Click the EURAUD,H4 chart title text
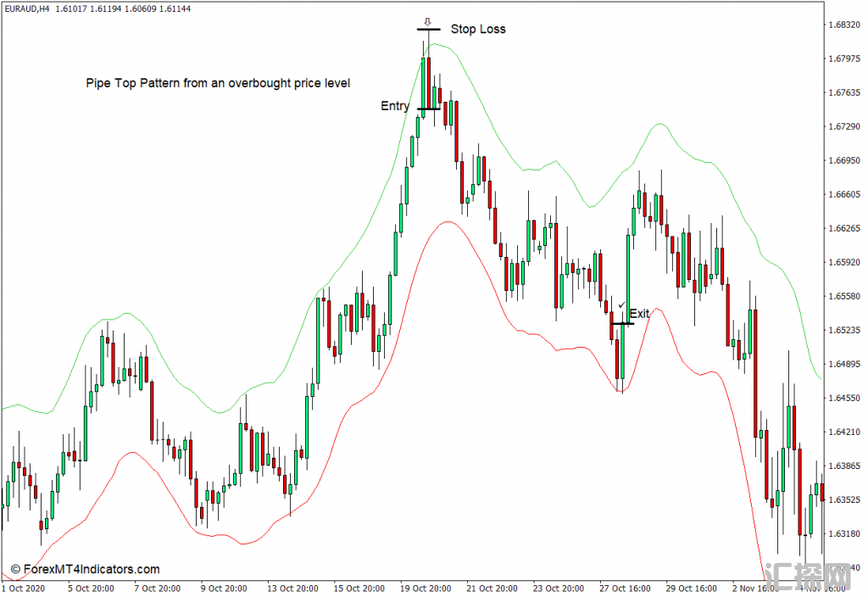The image size is (868, 597). pos(25,8)
